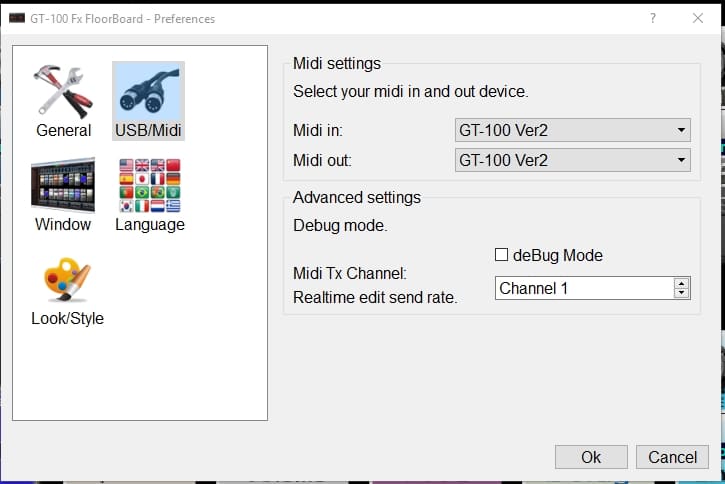This screenshot has width=725, height=484.
Task: Open the Look/Style palette preferences page
Action: click(68, 290)
